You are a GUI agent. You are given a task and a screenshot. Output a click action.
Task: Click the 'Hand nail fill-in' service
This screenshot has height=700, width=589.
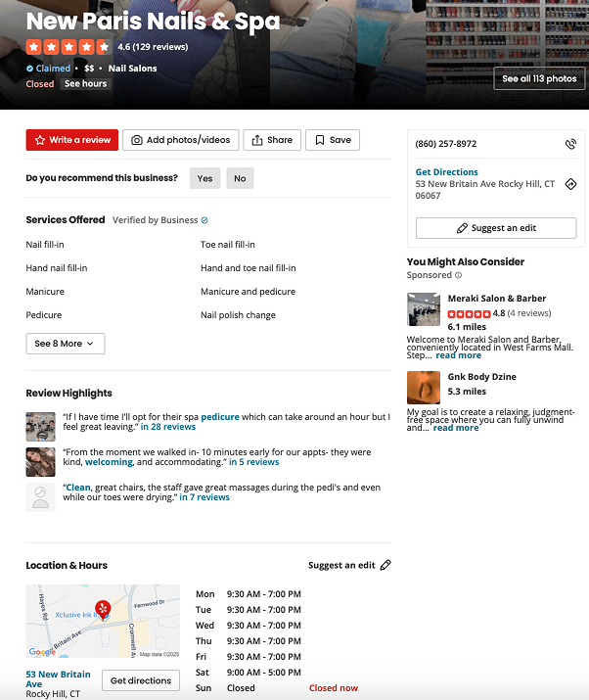coord(57,268)
